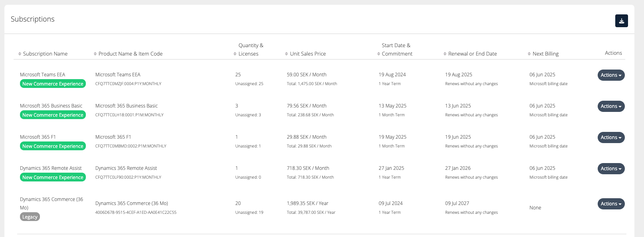Sort by Quantity & Licenses column icon
This screenshot has height=237, width=644.
click(x=235, y=54)
